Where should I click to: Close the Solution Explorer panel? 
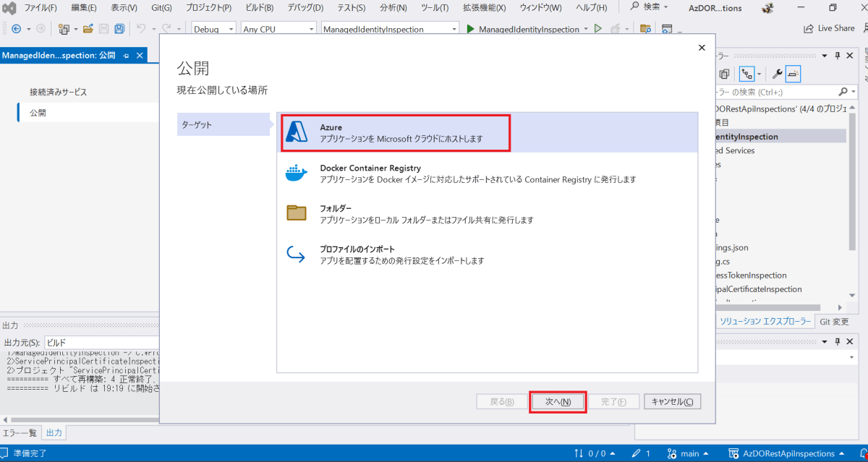point(851,56)
